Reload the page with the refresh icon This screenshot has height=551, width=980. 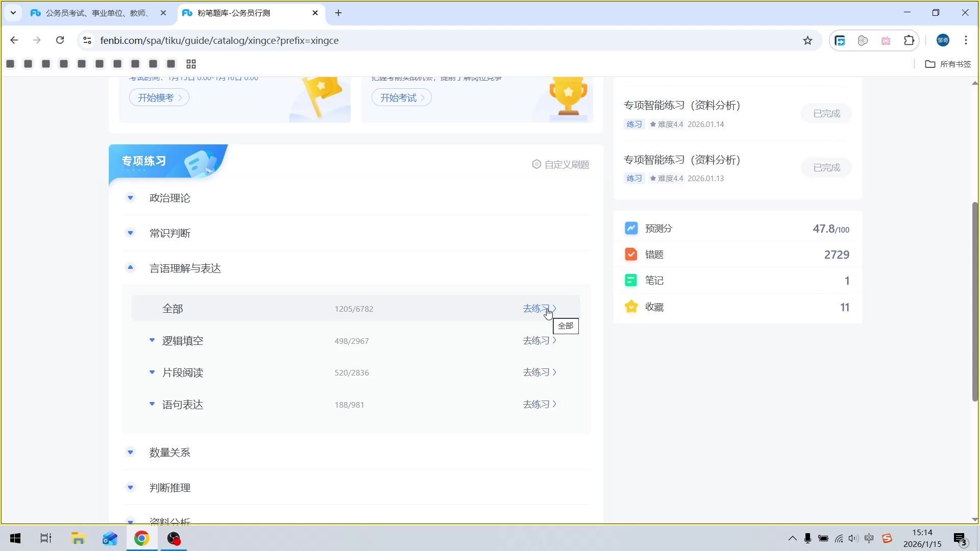pyautogui.click(x=60, y=40)
